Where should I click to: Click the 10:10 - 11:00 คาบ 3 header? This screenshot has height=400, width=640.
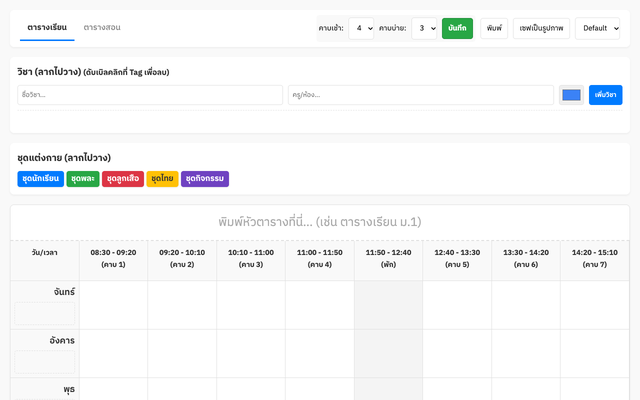click(251, 260)
